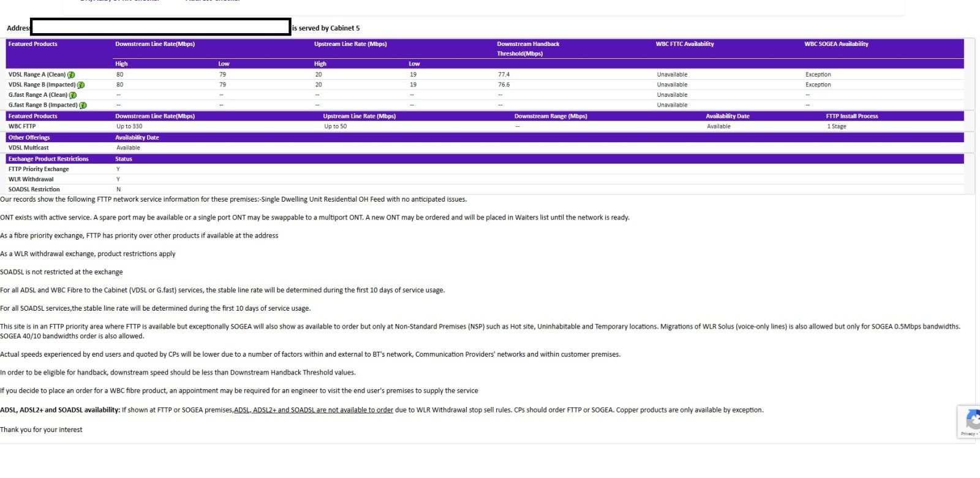980x478 pixels.
Task: Click the 'FTTP Install Process' column header
Action: 851,116
